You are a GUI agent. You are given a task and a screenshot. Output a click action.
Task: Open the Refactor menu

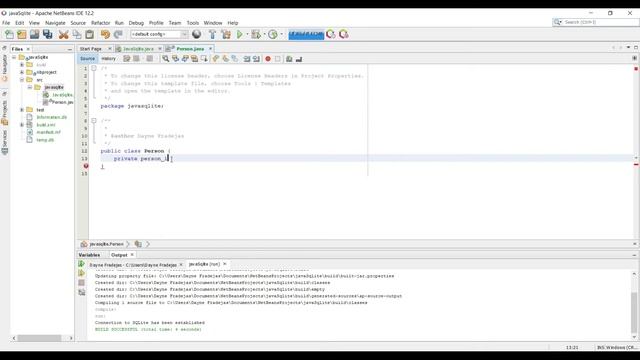100,23
